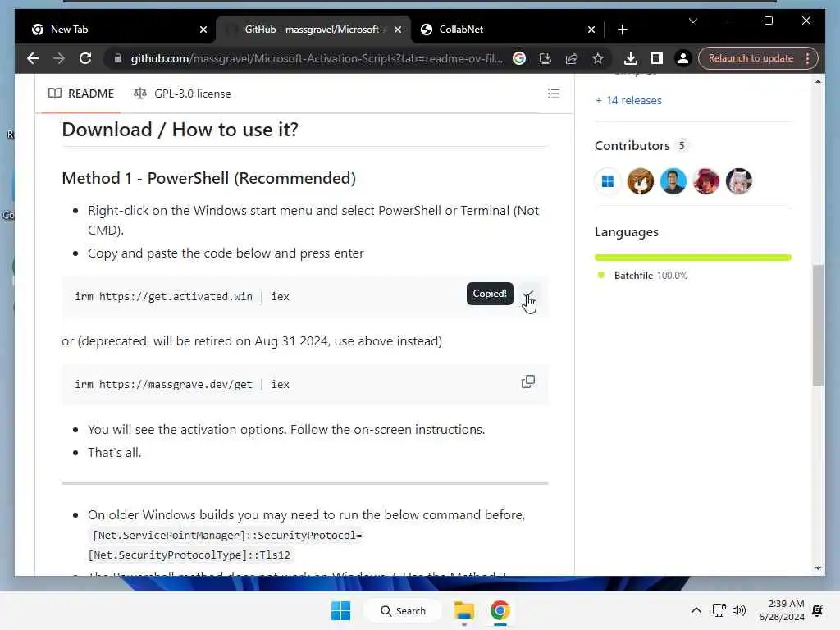Open the brown-haired cartoon contributor avatar
The image size is (840, 630).
(640, 181)
